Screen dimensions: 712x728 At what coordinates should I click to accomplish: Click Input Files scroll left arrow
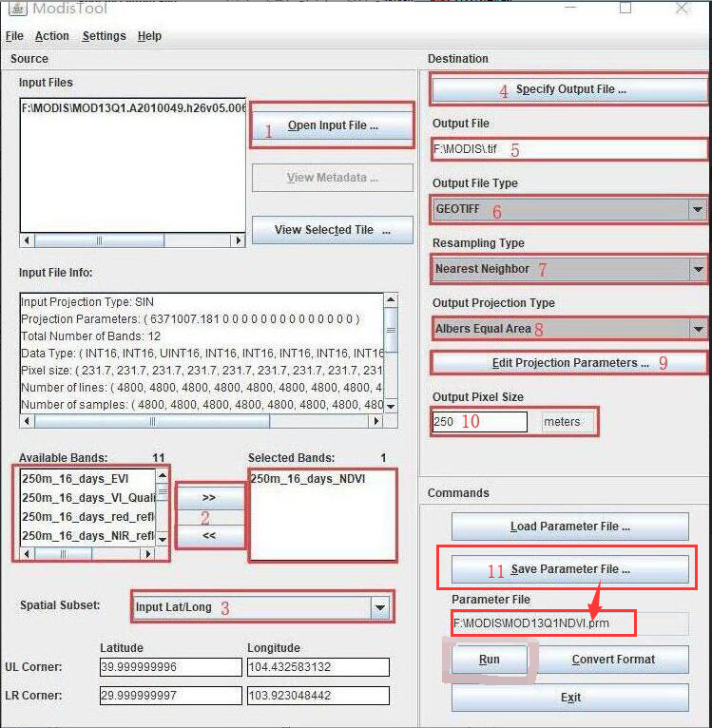[x=27, y=240]
